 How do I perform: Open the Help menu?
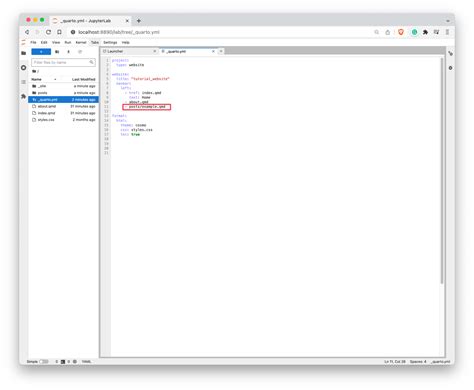[125, 43]
